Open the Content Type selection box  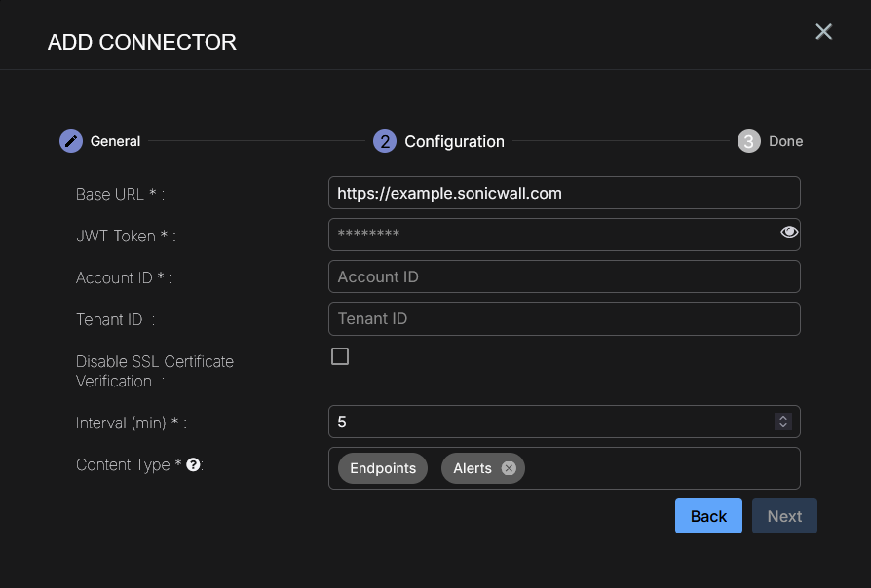(x=663, y=468)
